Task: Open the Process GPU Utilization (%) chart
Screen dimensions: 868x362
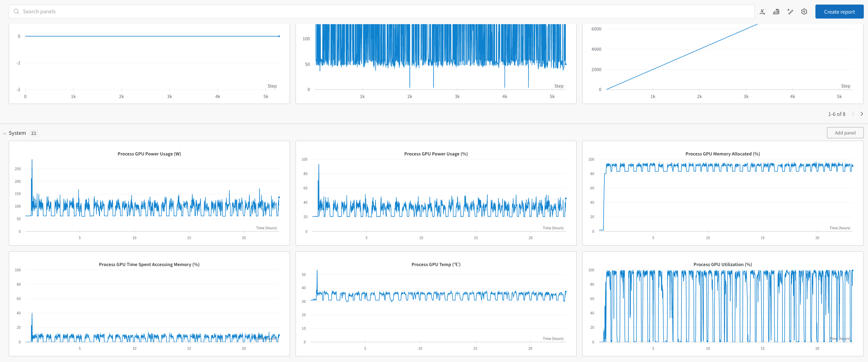Action: pos(723,304)
